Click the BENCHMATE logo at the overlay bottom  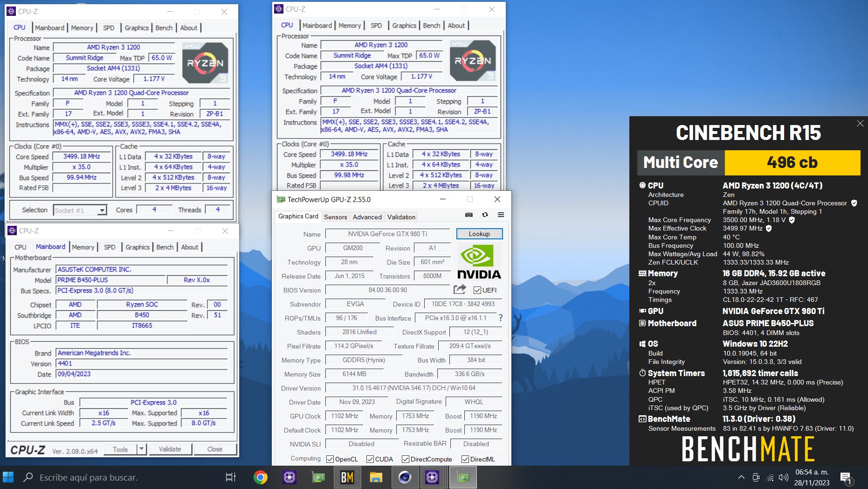(x=748, y=449)
